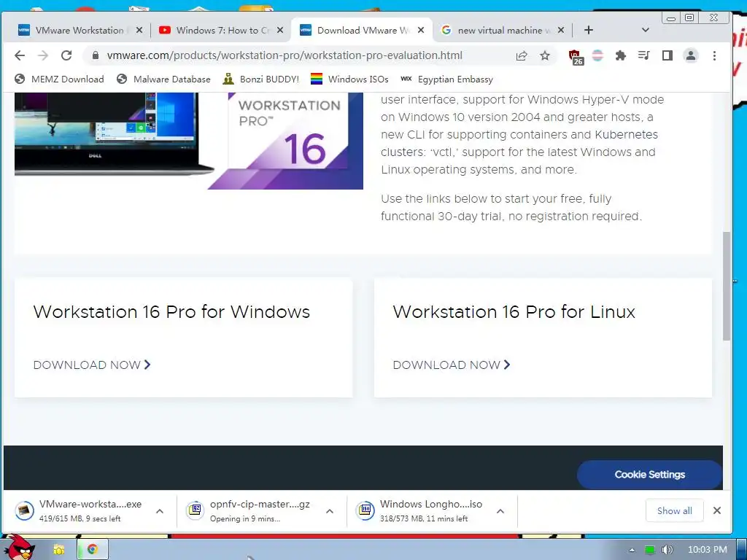747x560 pixels.
Task: Close the downloads bar
Action: 717,510
